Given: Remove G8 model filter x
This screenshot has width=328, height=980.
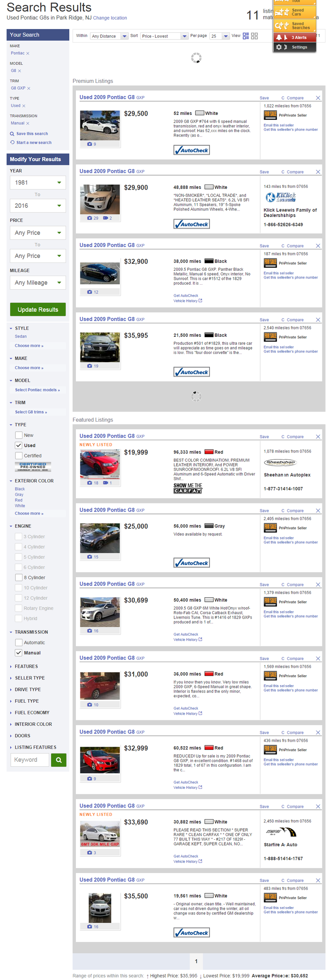Looking at the screenshot, I should (x=19, y=71).
